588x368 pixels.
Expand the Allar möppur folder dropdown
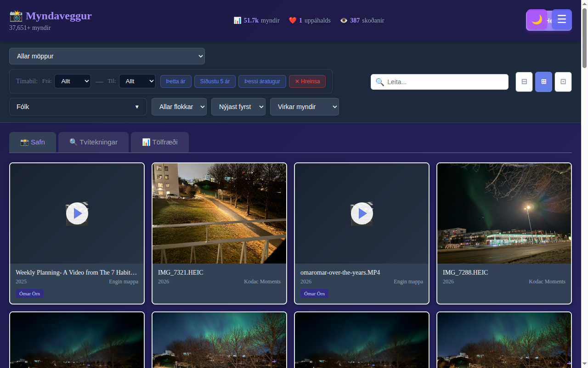tap(107, 56)
